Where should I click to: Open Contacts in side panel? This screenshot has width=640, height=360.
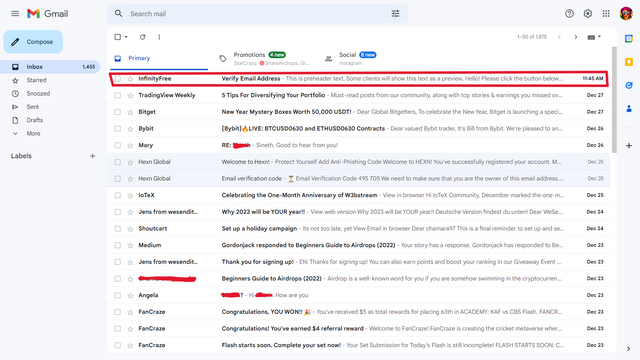[629, 109]
